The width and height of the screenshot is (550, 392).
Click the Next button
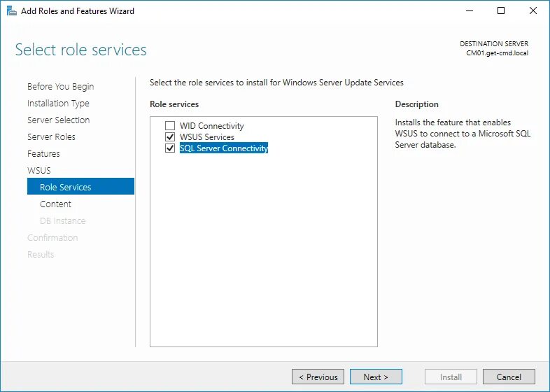point(376,377)
